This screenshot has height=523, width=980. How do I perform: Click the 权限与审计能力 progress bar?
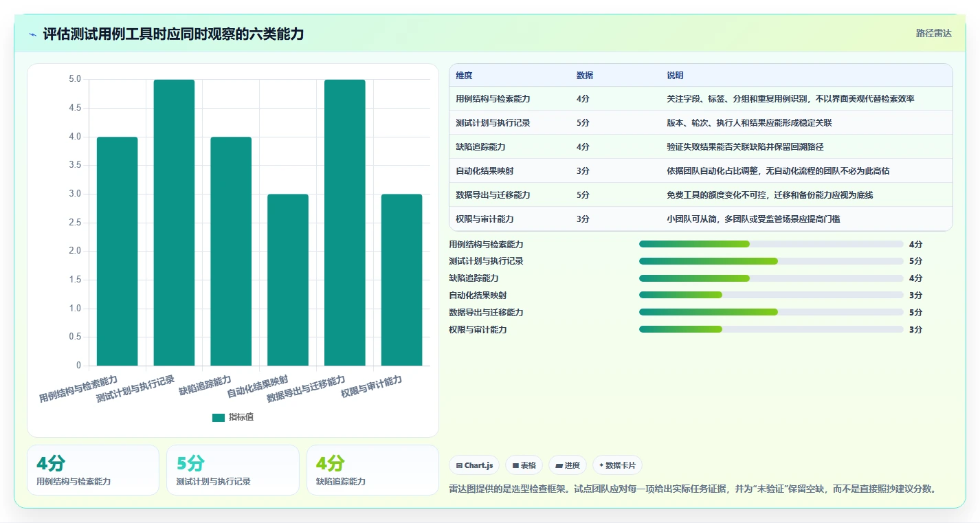771,329
